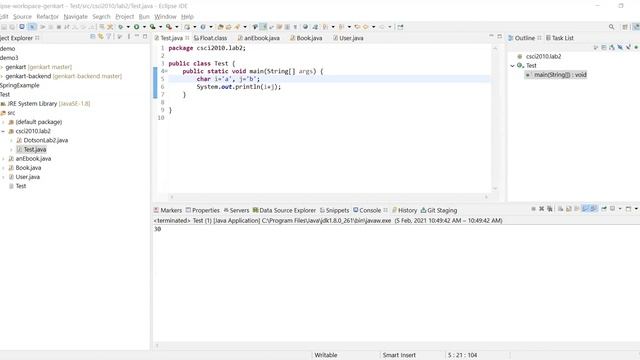
Task: Open the Navigate menu
Action: tap(76, 17)
